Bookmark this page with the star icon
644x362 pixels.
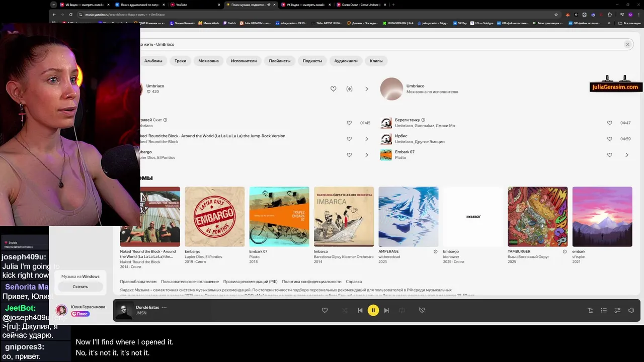click(x=556, y=15)
